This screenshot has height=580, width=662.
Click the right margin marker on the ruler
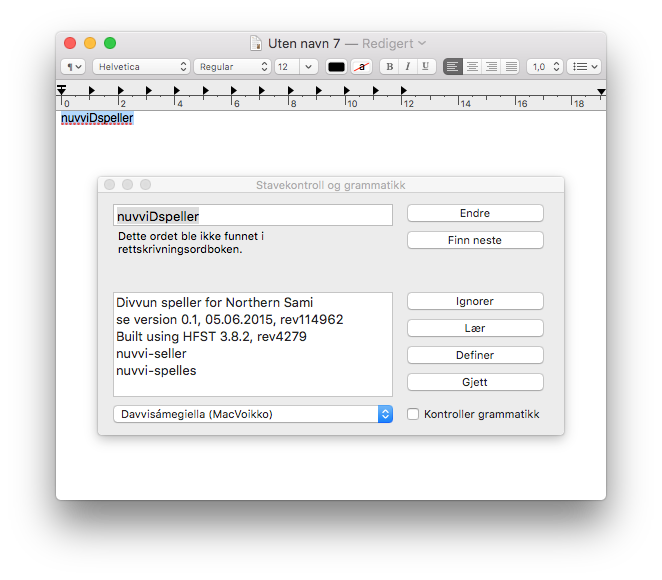pyautogui.click(x=601, y=92)
